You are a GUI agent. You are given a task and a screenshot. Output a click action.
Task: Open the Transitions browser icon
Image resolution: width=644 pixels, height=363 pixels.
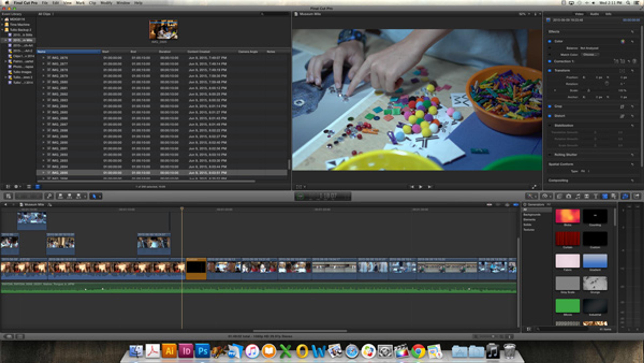586,196
